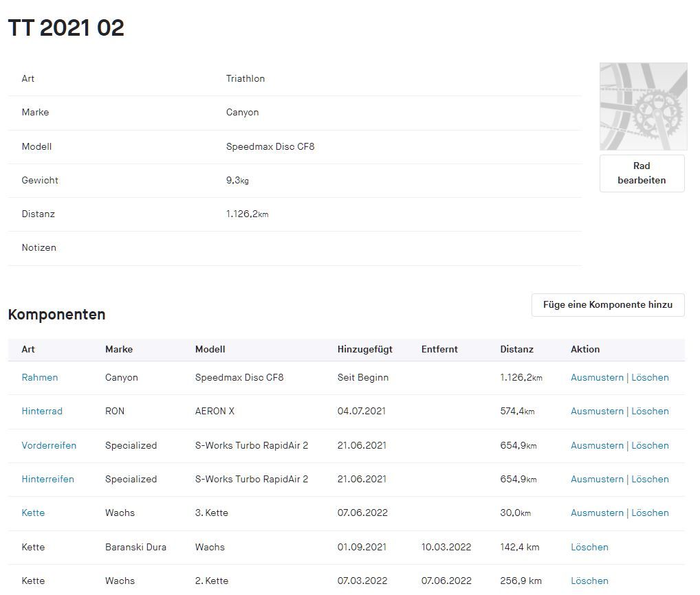Click Ausmustern for 3. Kette
Viewport: 700px width, 595px height.
[x=597, y=513]
